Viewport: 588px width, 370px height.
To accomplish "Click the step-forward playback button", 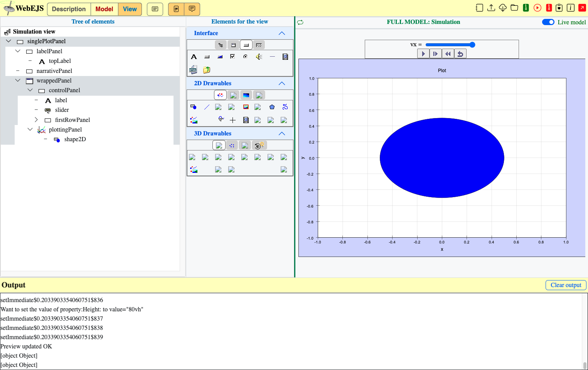I will [435, 54].
